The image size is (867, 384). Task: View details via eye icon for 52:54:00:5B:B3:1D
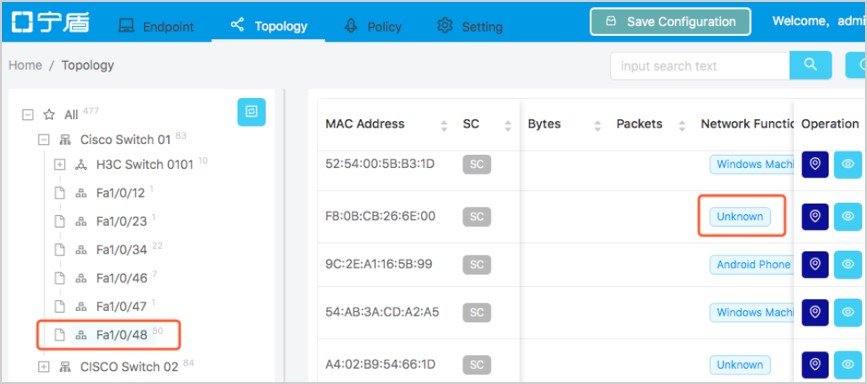point(848,165)
